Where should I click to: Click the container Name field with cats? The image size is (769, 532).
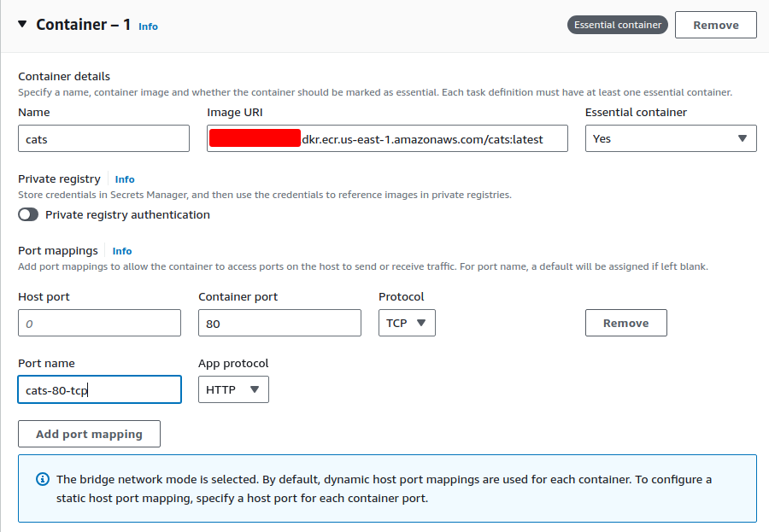coord(103,138)
